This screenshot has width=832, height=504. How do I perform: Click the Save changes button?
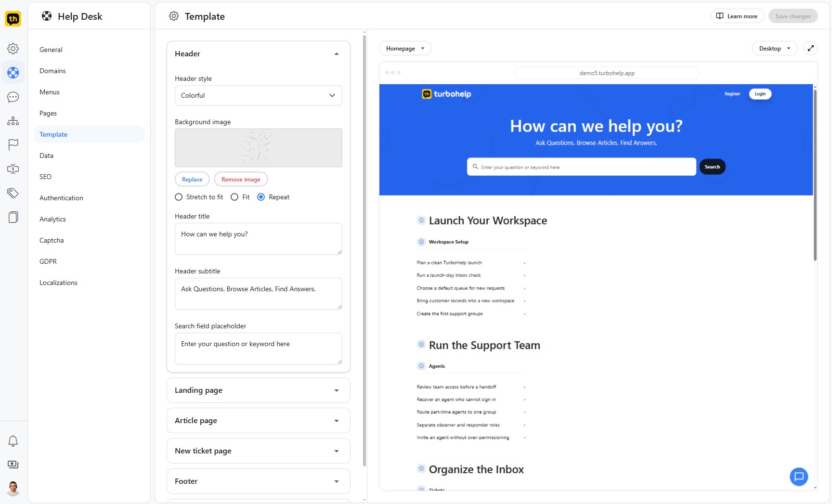pyautogui.click(x=793, y=16)
